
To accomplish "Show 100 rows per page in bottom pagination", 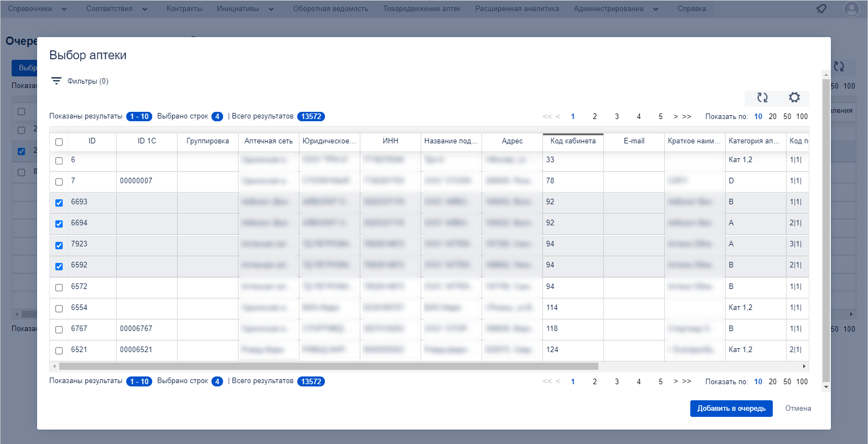I will (802, 381).
